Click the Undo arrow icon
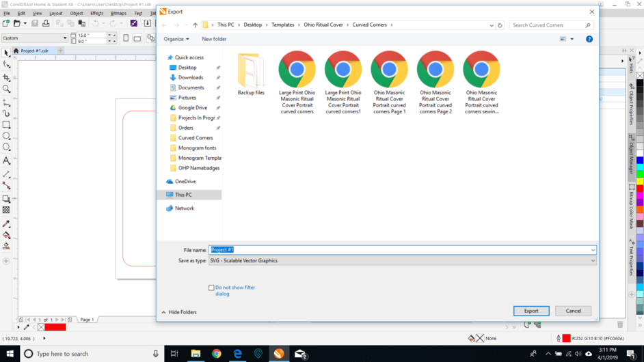This screenshot has height=362, width=644. pyautogui.click(x=95, y=23)
